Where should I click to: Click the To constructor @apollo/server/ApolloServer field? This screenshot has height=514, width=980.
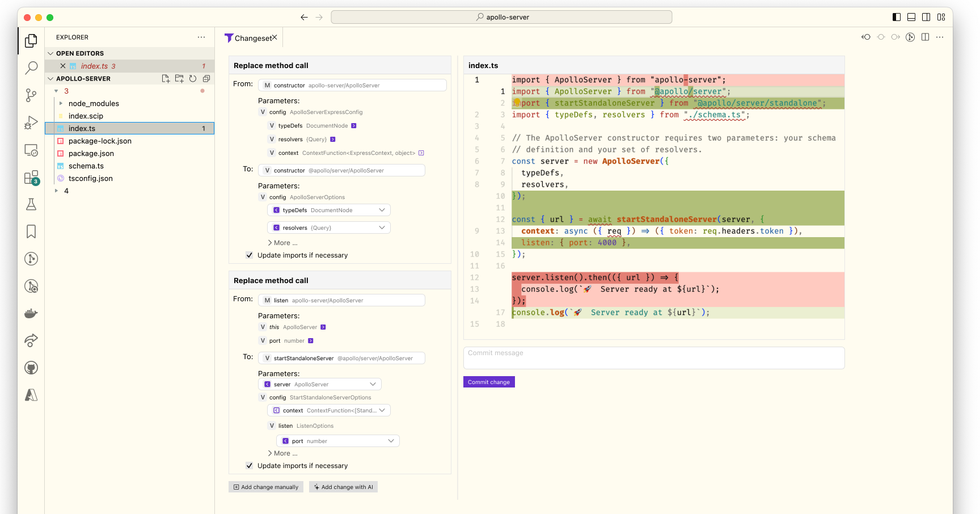tap(341, 170)
